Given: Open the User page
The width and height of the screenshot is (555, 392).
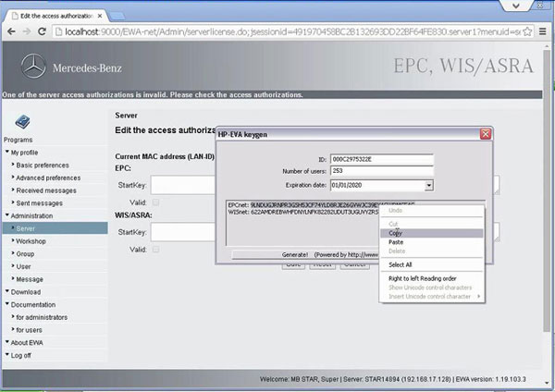Looking at the screenshot, I should [x=23, y=266].
